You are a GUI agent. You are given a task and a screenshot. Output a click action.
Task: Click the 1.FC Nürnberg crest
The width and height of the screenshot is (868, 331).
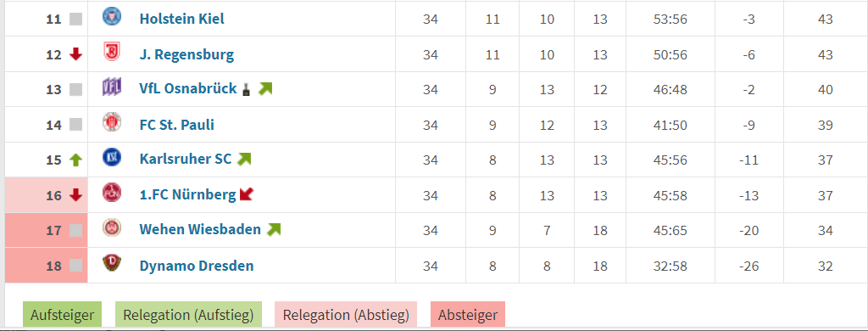point(111,193)
